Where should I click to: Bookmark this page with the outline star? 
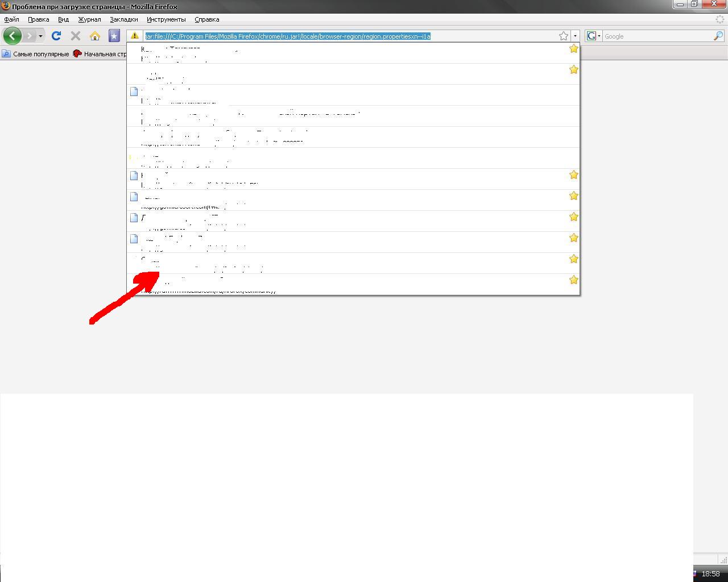(x=563, y=36)
